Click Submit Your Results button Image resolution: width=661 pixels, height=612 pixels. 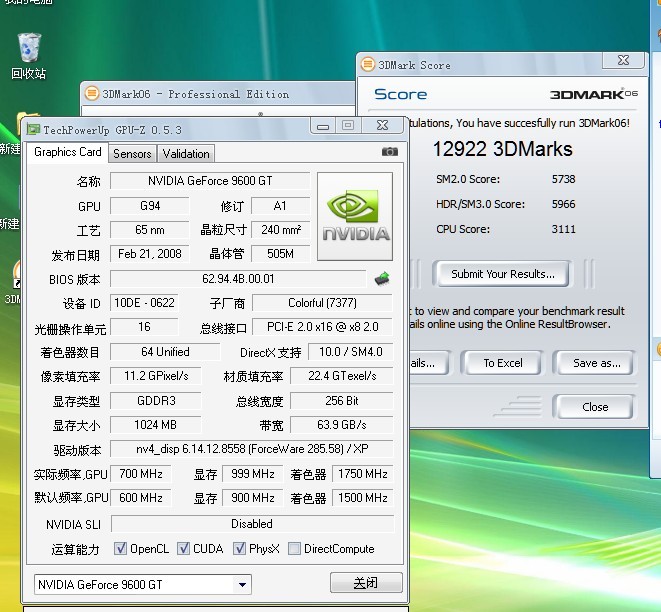click(x=502, y=274)
